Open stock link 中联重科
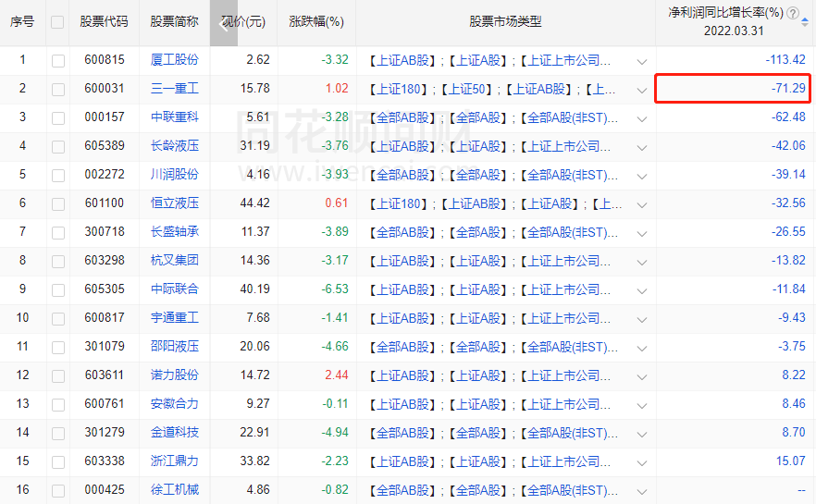 [x=174, y=117]
